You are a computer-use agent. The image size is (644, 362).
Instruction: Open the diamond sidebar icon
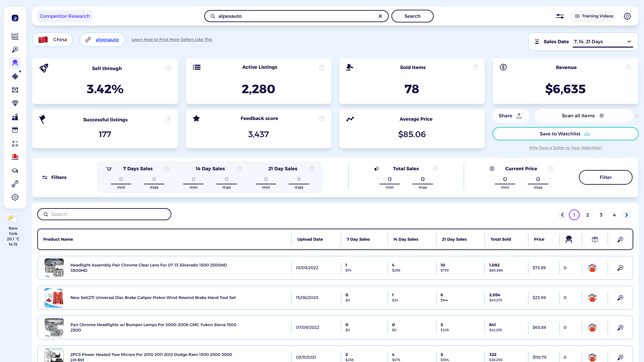(x=15, y=103)
